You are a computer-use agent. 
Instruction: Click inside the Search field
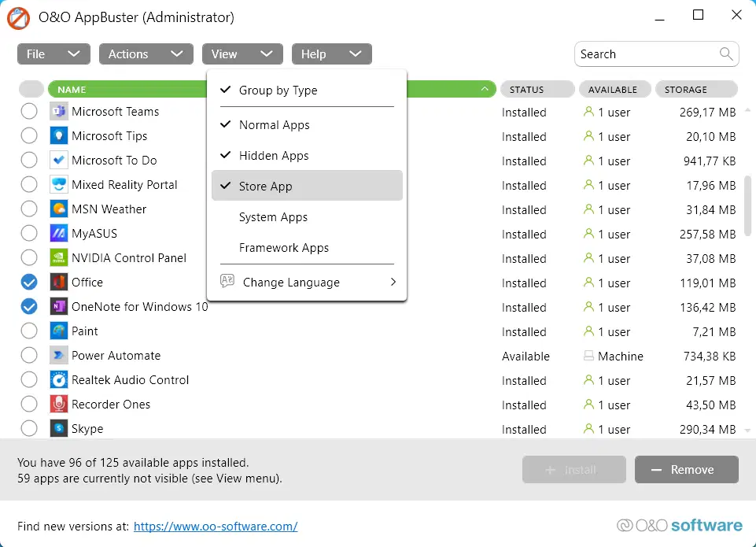pyautogui.click(x=645, y=54)
